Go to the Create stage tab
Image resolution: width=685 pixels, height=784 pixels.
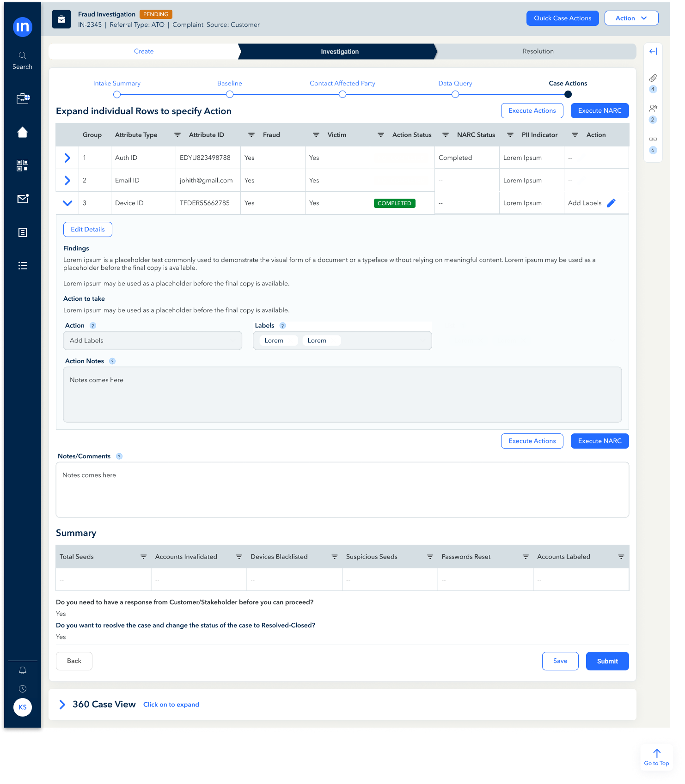[x=144, y=51]
